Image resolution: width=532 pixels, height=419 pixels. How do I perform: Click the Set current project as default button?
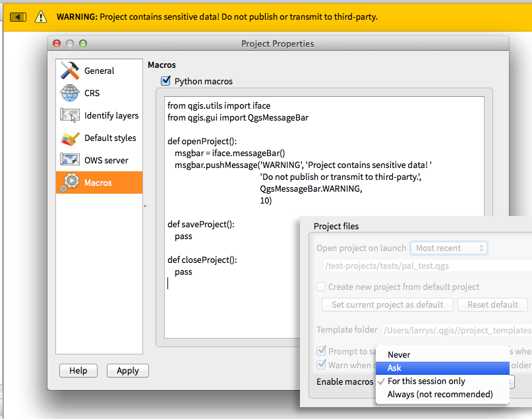tap(387, 304)
